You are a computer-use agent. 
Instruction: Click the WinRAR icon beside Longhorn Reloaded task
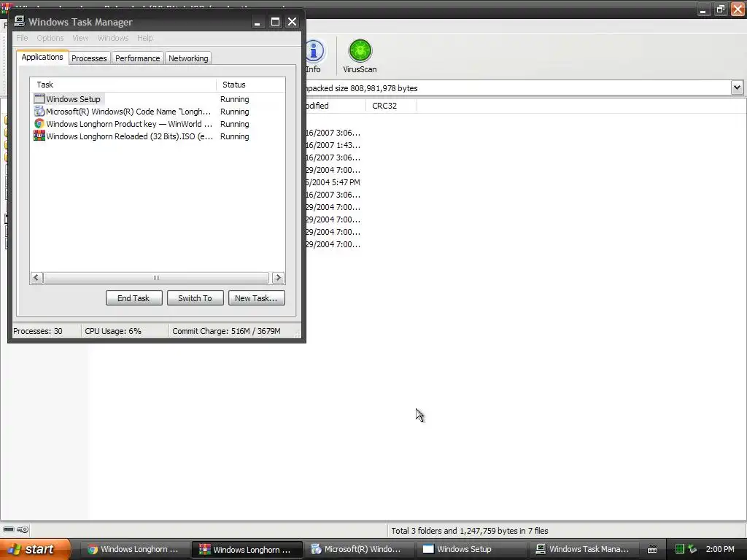point(39,136)
